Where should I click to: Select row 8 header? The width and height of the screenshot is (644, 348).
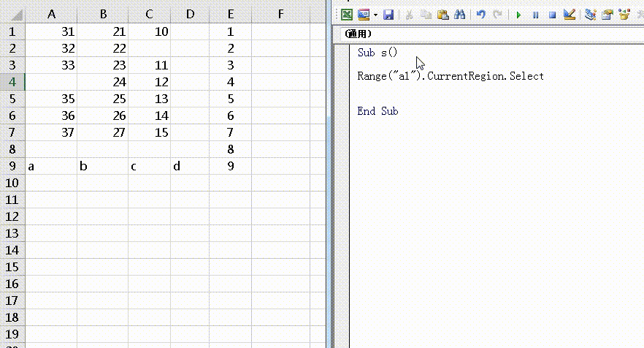pyautogui.click(x=12, y=149)
